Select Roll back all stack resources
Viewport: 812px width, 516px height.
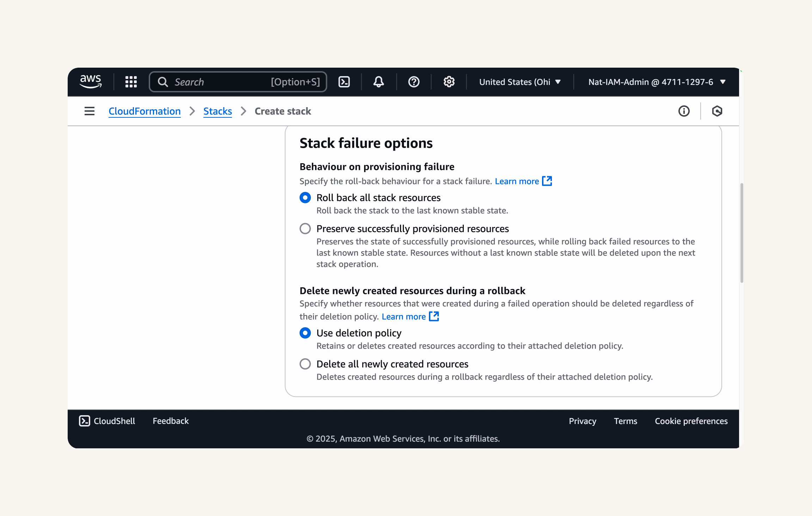coord(305,197)
